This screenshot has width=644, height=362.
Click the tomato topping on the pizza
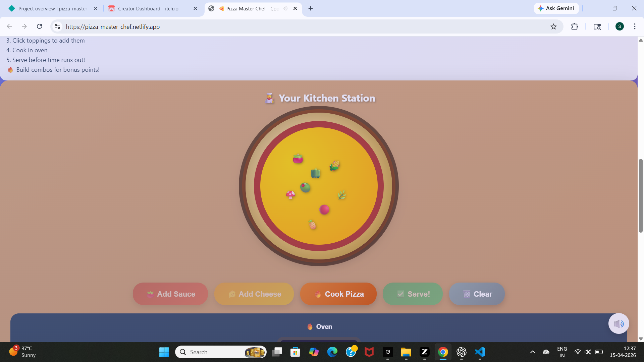tap(298, 159)
